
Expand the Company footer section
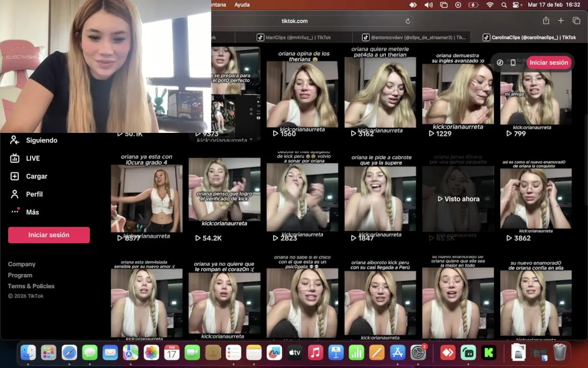pyautogui.click(x=22, y=264)
